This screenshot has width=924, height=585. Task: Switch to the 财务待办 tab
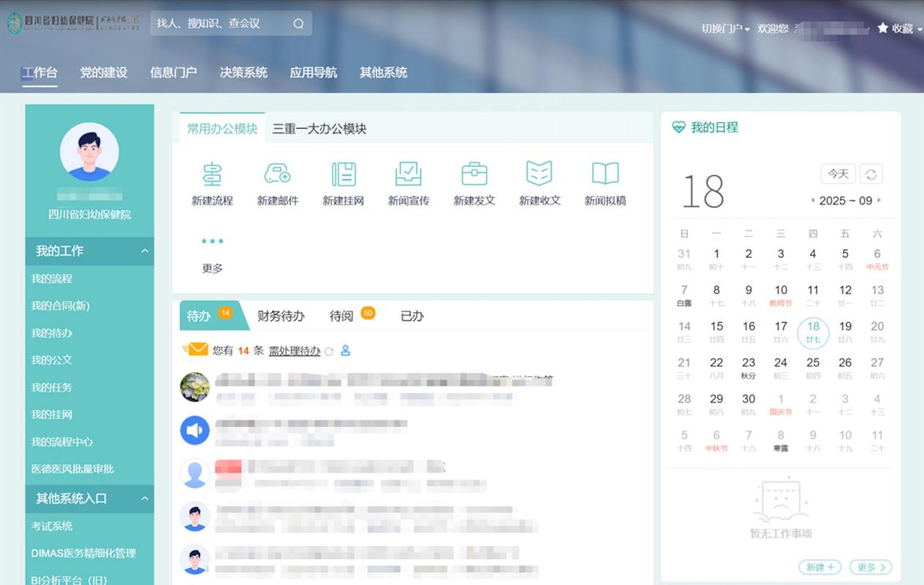(281, 316)
